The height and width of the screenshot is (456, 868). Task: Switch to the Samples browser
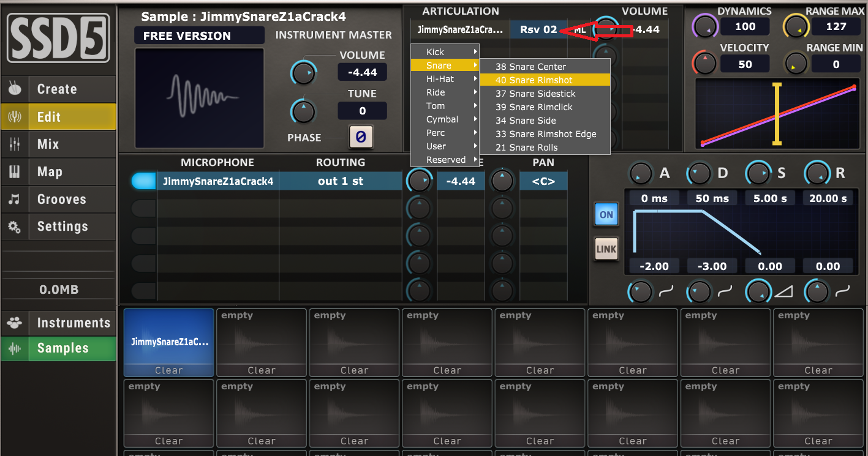click(x=58, y=348)
